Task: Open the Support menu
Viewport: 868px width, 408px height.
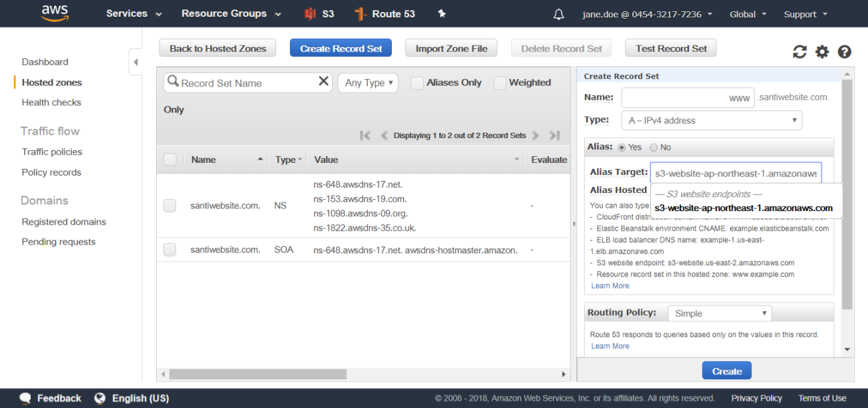Action: pos(806,14)
